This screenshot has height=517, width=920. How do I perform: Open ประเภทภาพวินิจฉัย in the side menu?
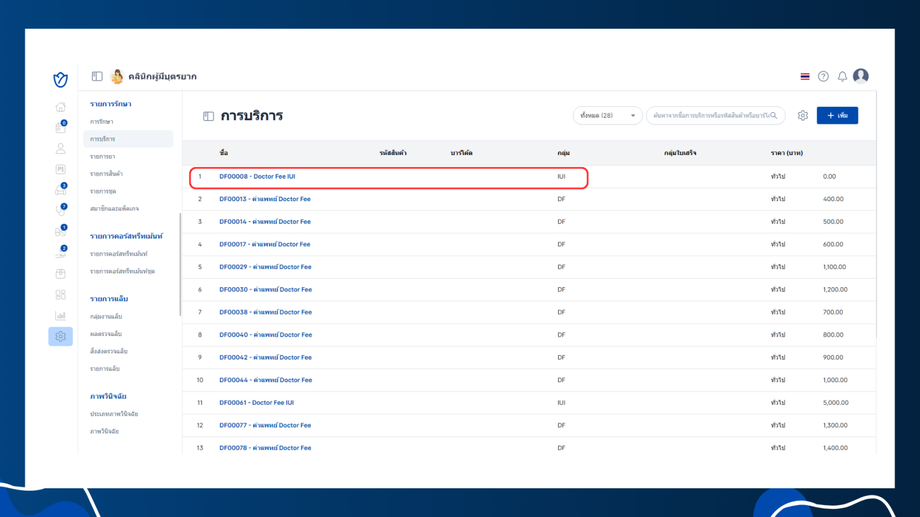[114, 414]
